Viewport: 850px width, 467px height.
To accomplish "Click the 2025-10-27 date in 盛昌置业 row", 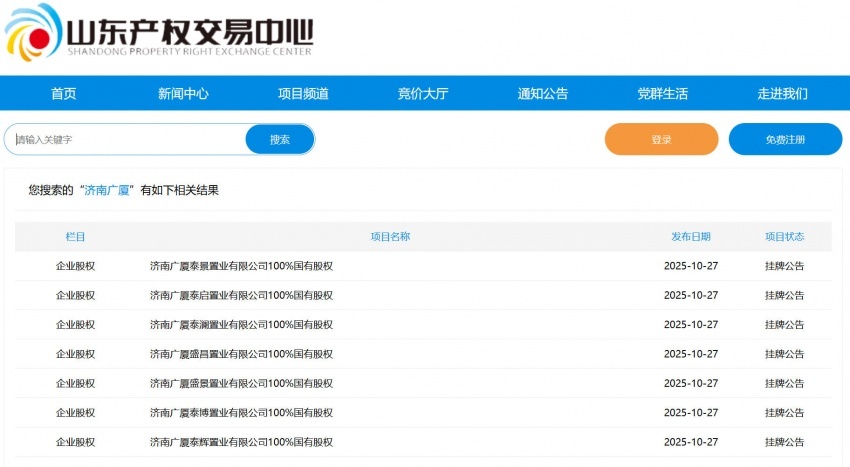I will tap(691, 354).
